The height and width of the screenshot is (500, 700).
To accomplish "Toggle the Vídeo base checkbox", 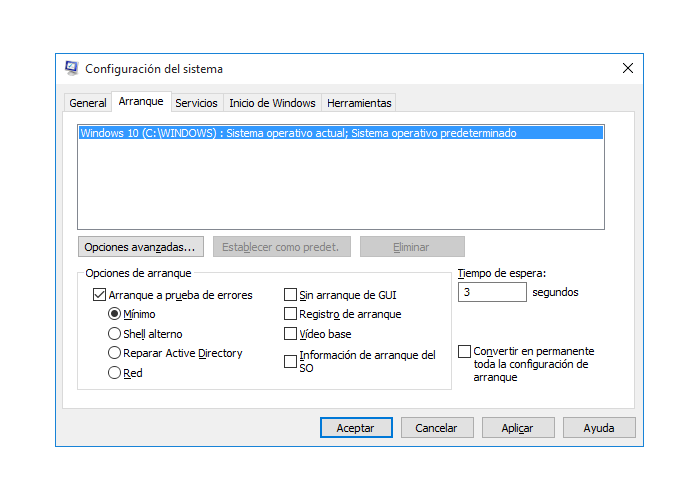I will point(291,334).
